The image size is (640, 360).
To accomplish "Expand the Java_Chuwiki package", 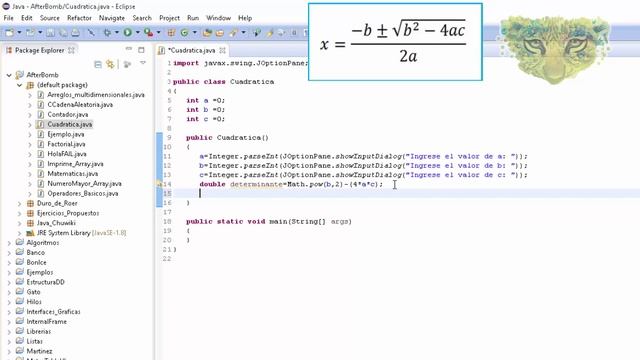I will coord(19,223).
